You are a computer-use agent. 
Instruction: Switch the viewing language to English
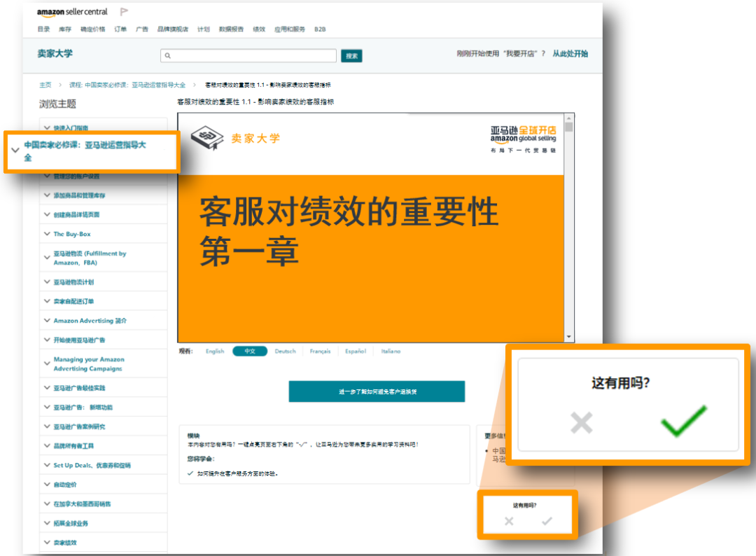213,351
